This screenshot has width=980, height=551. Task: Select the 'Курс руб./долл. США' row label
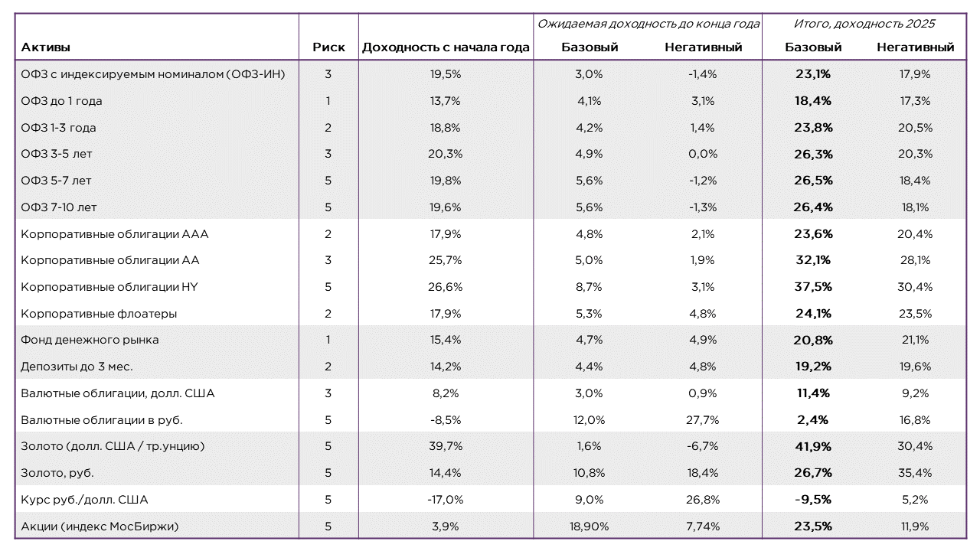[x=85, y=500]
